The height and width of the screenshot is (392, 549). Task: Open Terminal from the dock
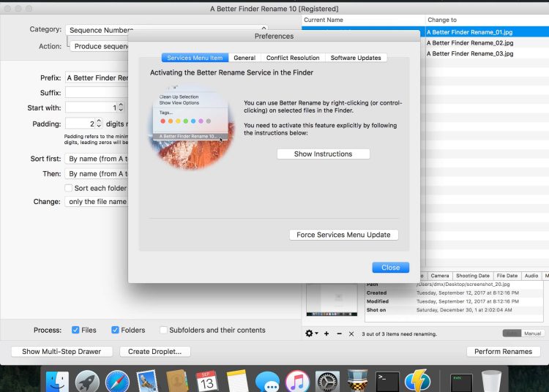(x=387, y=381)
